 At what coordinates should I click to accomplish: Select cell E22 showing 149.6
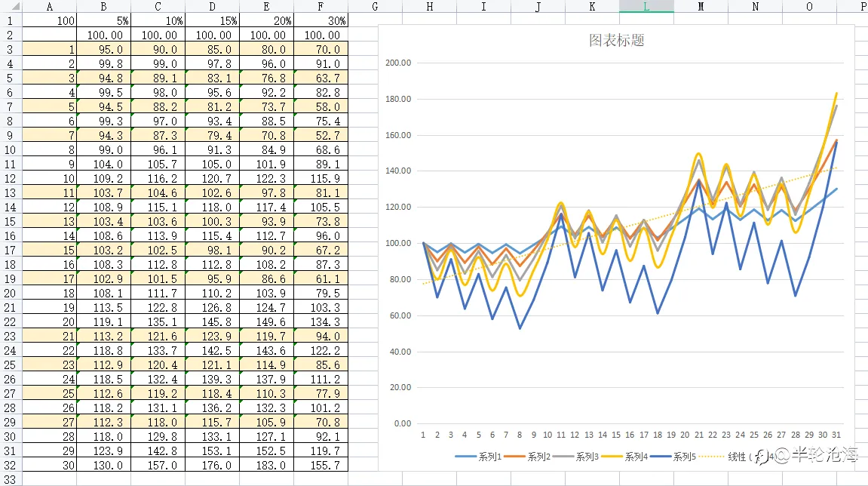[266, 322]
